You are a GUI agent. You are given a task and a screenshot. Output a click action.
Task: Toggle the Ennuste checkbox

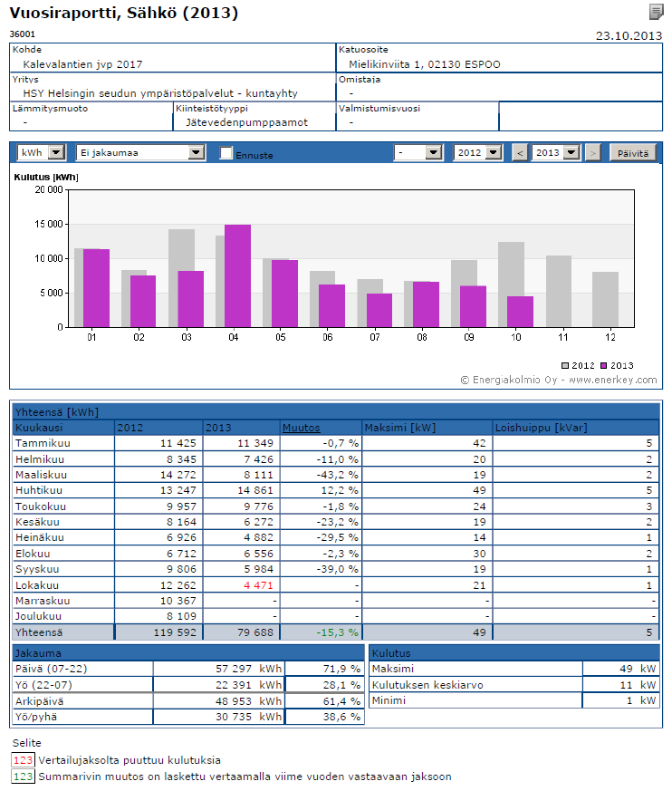(226, 153)
